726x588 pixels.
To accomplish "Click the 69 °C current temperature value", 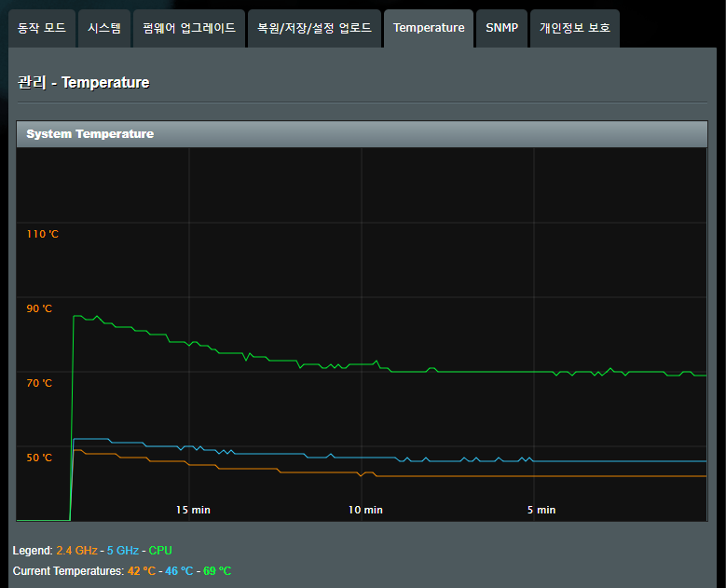I will (x=217, y=571).
